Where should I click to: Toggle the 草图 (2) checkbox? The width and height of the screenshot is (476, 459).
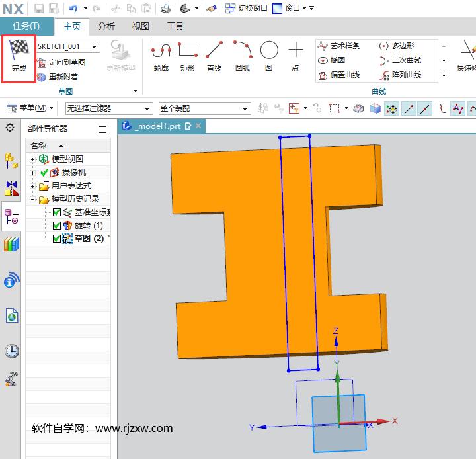57,239
